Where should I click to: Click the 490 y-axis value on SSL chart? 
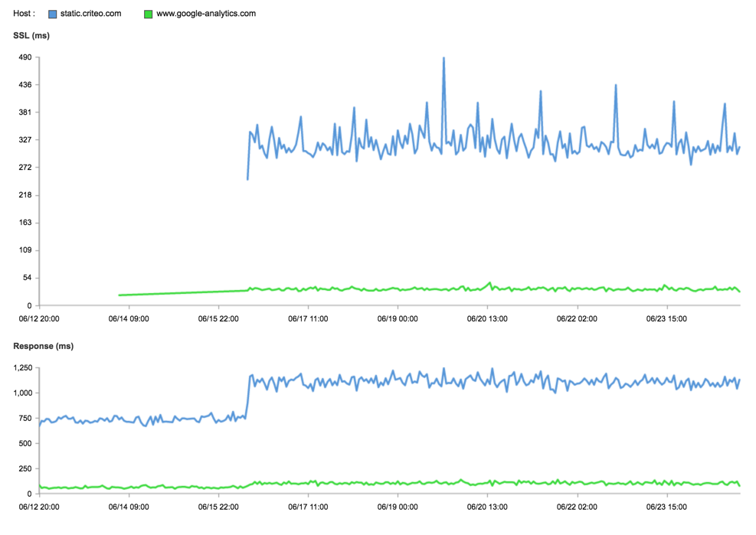pyautogui.click(x=25, y=57)
